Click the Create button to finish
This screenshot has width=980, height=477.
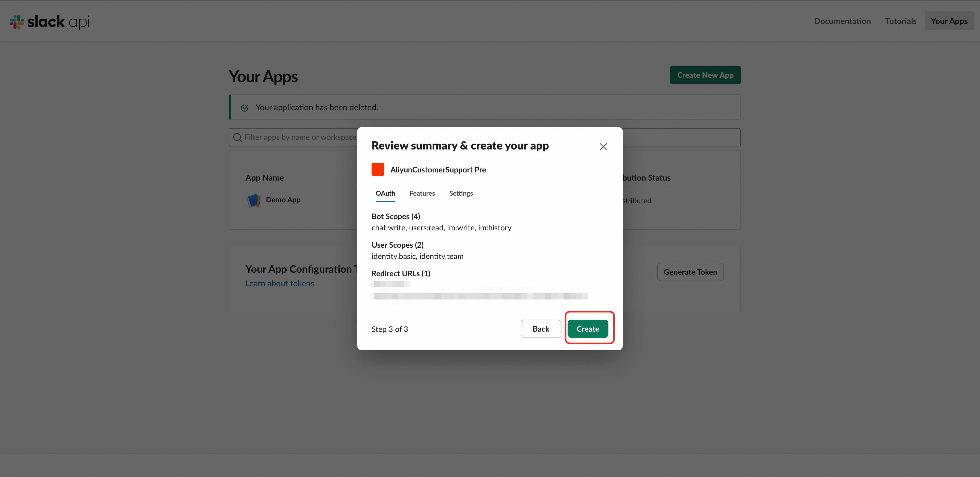point(588,329)
